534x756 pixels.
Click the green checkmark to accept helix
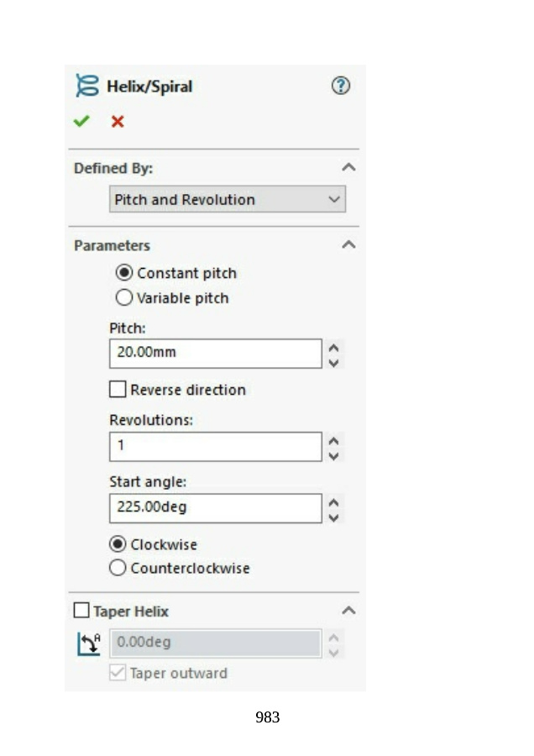click(x=81, y=122)
